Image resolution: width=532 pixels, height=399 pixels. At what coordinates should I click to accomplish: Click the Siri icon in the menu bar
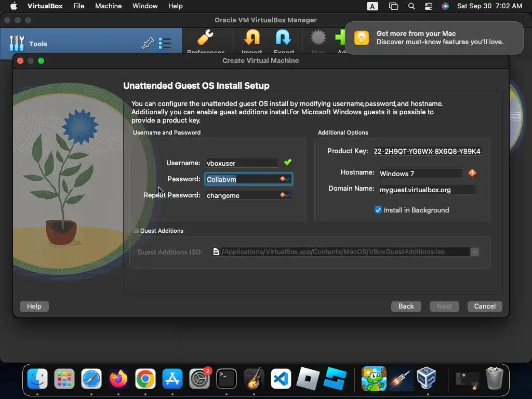click(x=445, y=6)
